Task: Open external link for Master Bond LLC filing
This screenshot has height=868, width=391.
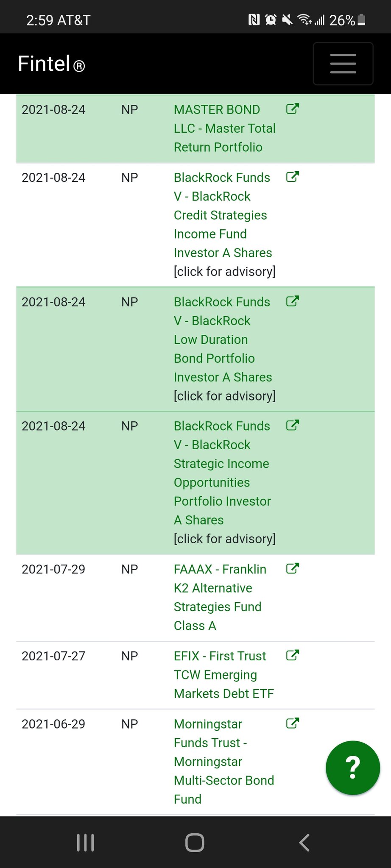Action: (x=293, y=109)
